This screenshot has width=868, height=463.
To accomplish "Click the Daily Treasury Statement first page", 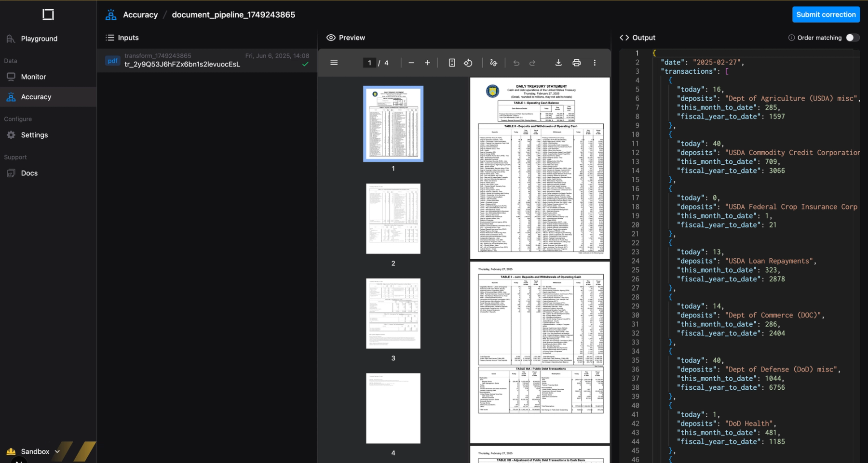I will tap(540, 169).
